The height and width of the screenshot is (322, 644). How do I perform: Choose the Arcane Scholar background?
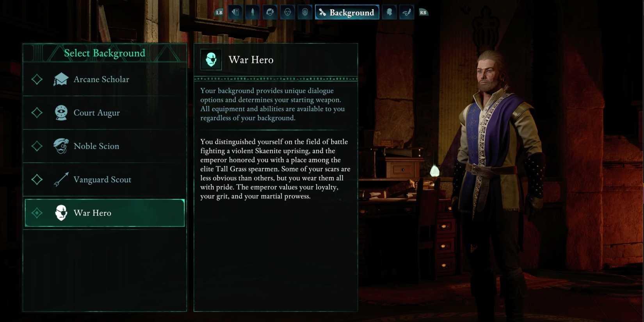pos(105,79)
